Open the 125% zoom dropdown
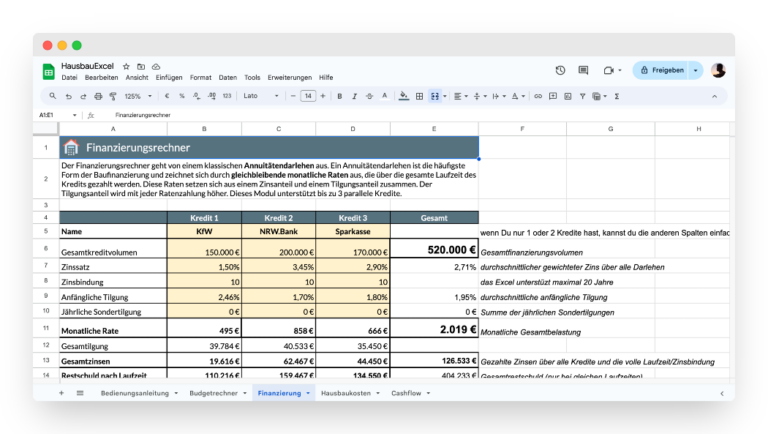768x434 pixels. [x=138, y=96]
